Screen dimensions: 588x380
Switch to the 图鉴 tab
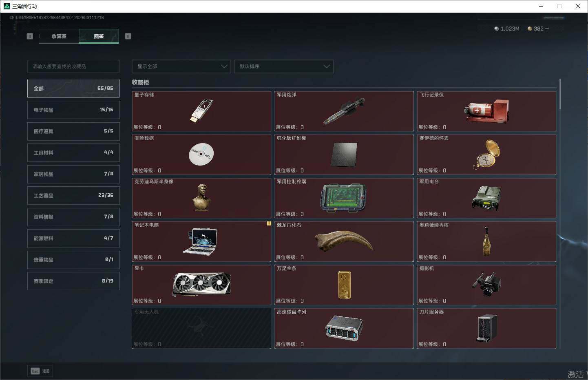tap(99, 36)
